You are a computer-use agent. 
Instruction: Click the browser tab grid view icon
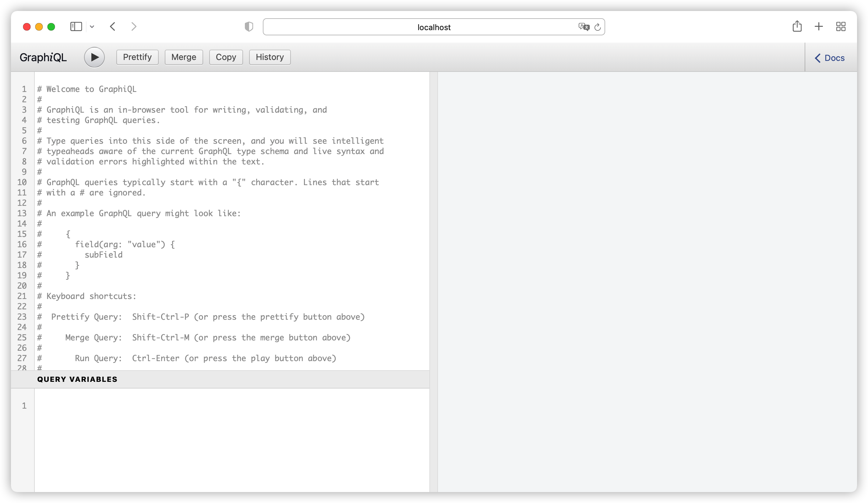pyautogui.click(x=841, y=26)
